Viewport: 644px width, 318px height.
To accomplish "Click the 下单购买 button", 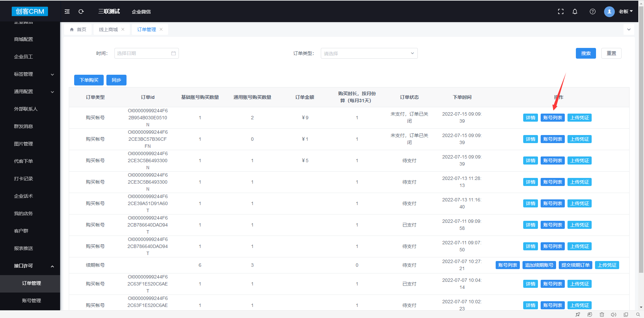I will pyautogui.click(x=89, y=80).
